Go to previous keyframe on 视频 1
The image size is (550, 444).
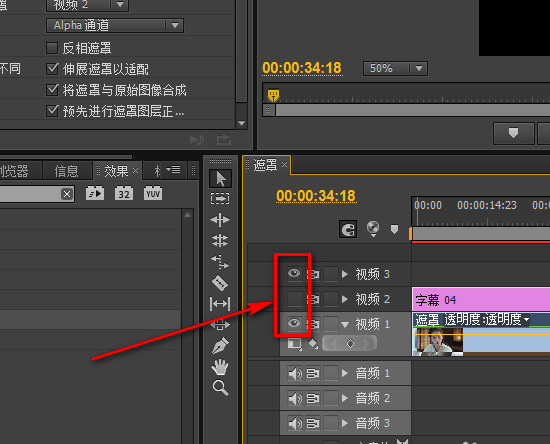click(333, 343)
